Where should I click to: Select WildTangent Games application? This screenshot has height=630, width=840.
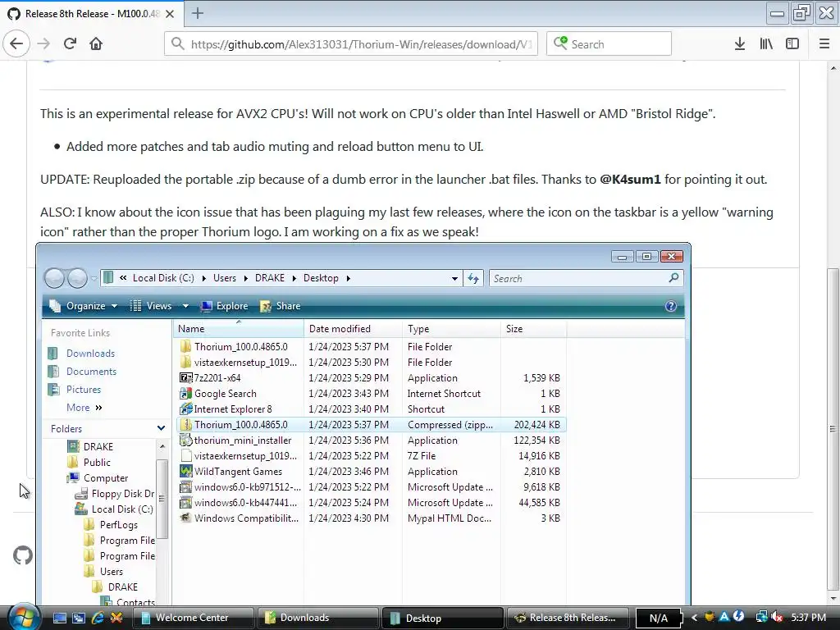pyautogui.click(x=370, y=472)
